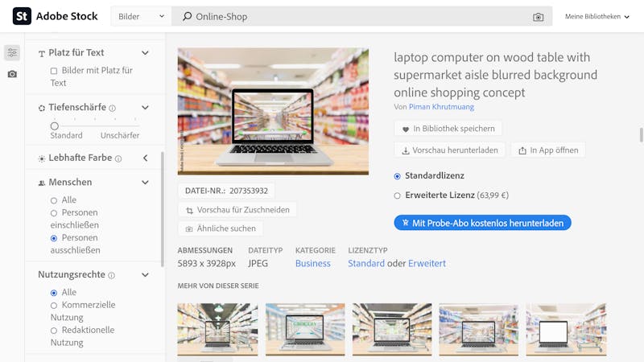Click In Bibliothek speichern button

[x=448, y=129]
